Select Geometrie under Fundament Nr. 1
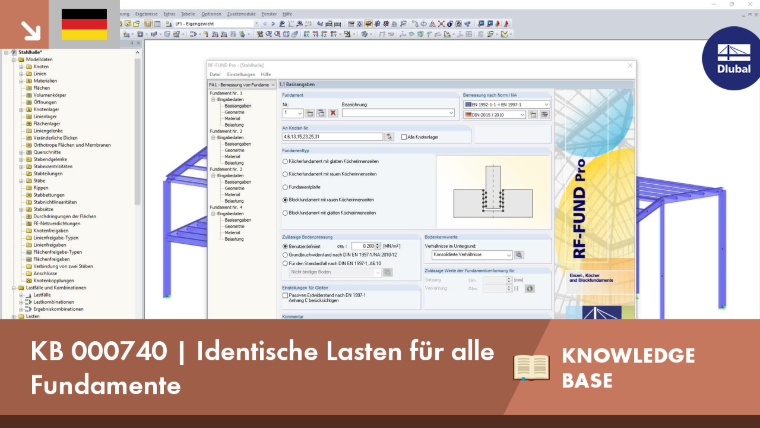Screen dimensions: 760x428 coord(235,112)
